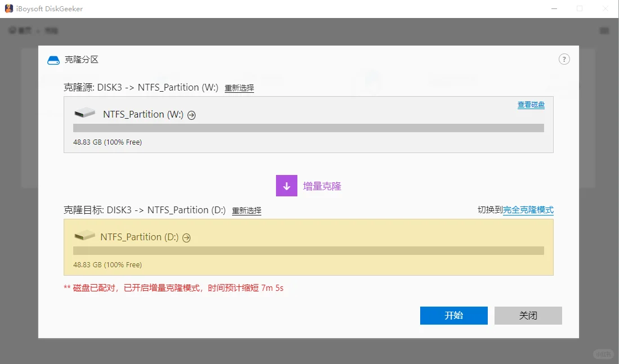
Task: Click the blue 克隆分区 disk icon
Action: pos(54,60)
